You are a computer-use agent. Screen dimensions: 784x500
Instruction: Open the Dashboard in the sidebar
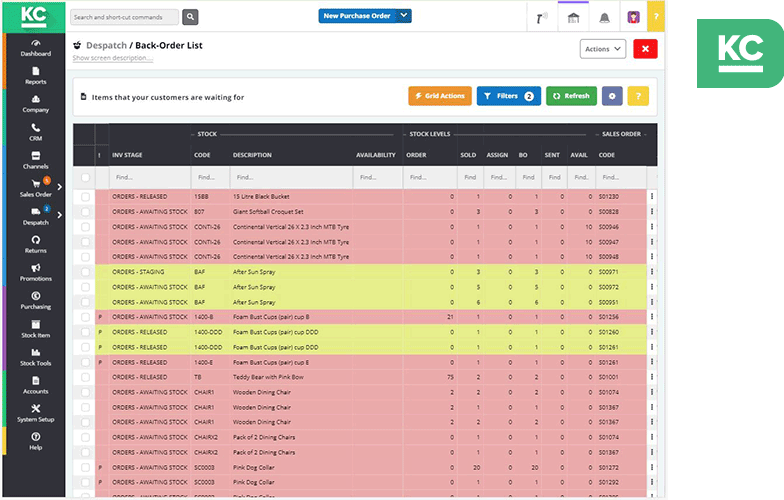(x=36, y=48)
